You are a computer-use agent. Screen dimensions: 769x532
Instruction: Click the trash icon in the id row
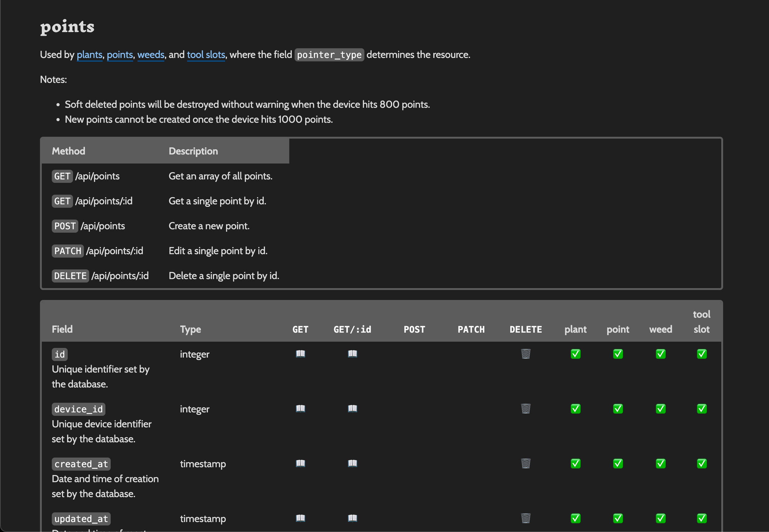tap(525, 354)
